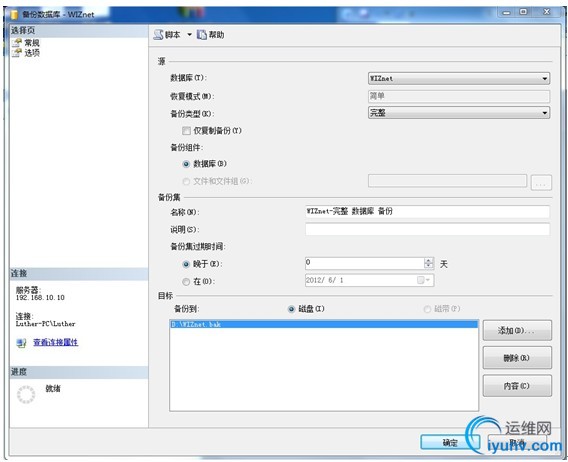Image resolution: width=568 pixels, height=462 pixels.
Task: Open the backup type (备份类型) dropdown
Action: click(x=459, y=113)
